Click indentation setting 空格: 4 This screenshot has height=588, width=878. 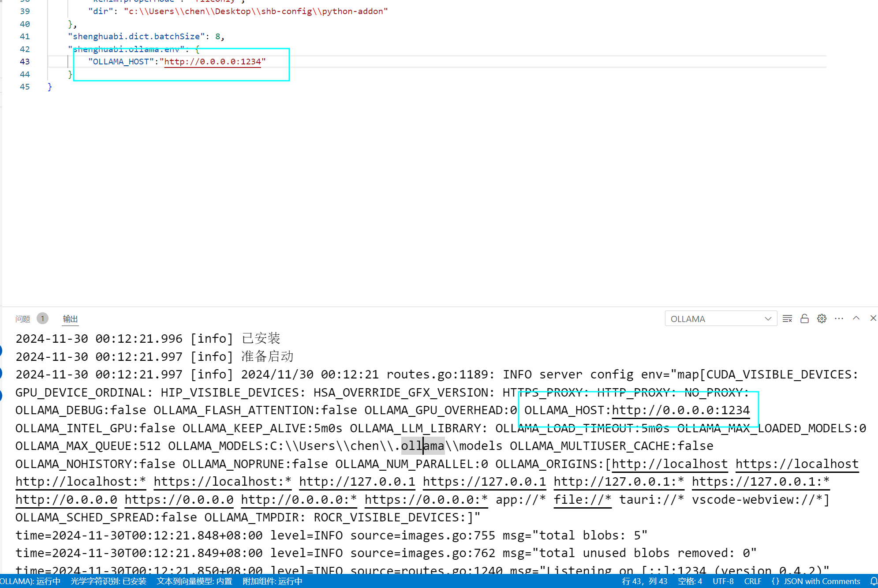690,581
